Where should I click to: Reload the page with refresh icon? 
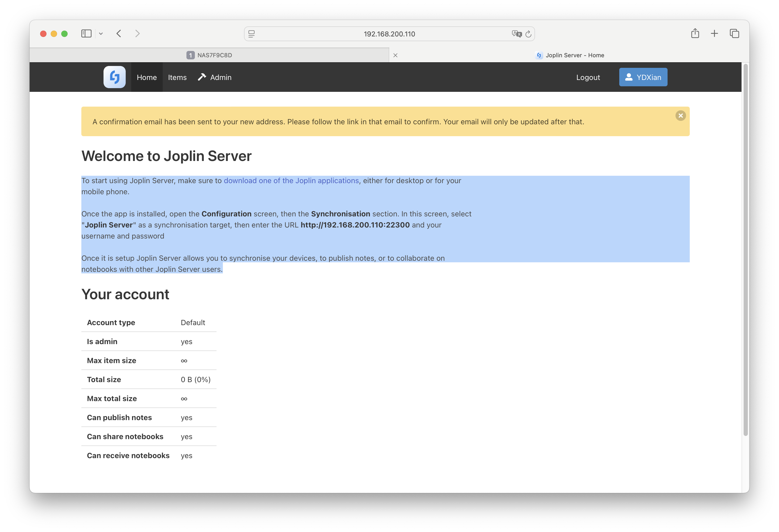528,34
